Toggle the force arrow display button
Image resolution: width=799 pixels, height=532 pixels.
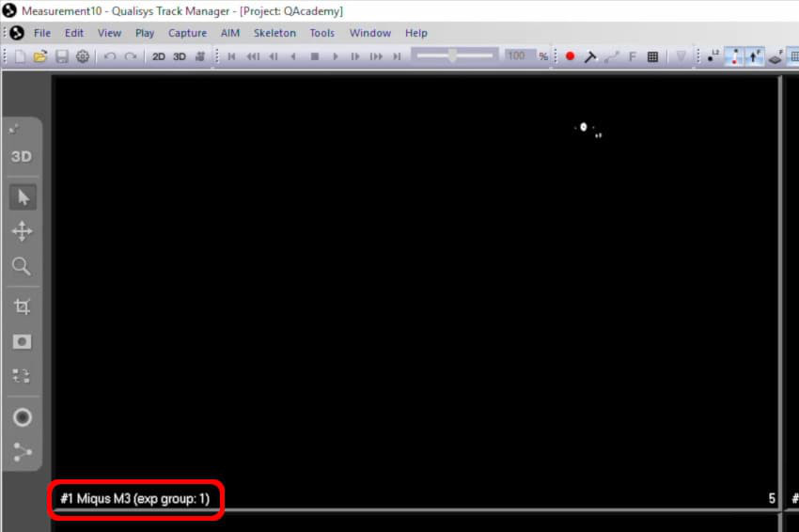755,56
